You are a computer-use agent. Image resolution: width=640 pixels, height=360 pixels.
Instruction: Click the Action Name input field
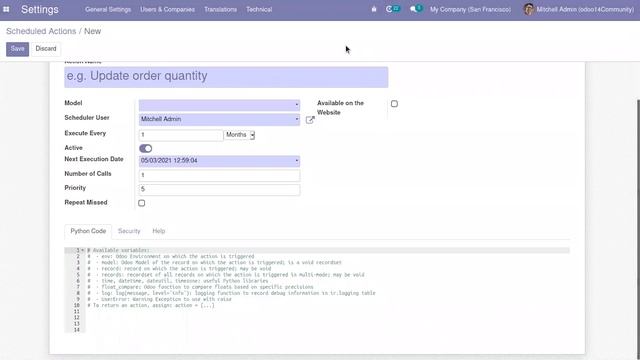click(226, 77)
